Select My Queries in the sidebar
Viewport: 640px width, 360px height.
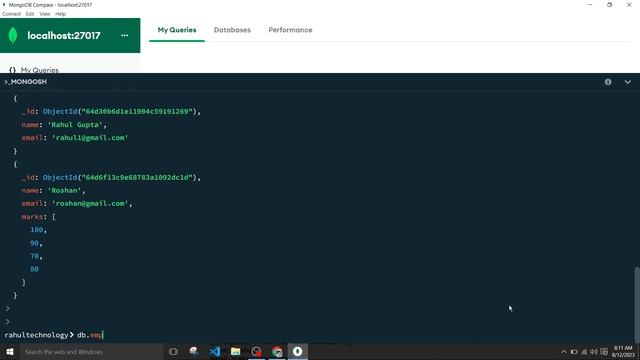pyautogui.click(x=40, y=70)
